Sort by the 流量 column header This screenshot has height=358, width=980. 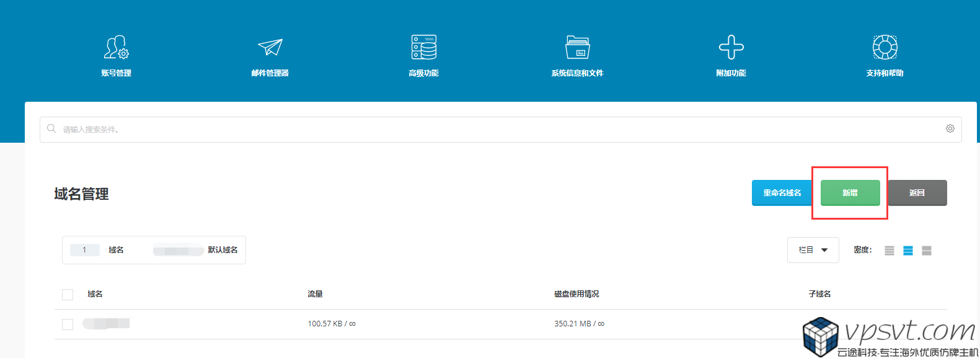(315, 294)
